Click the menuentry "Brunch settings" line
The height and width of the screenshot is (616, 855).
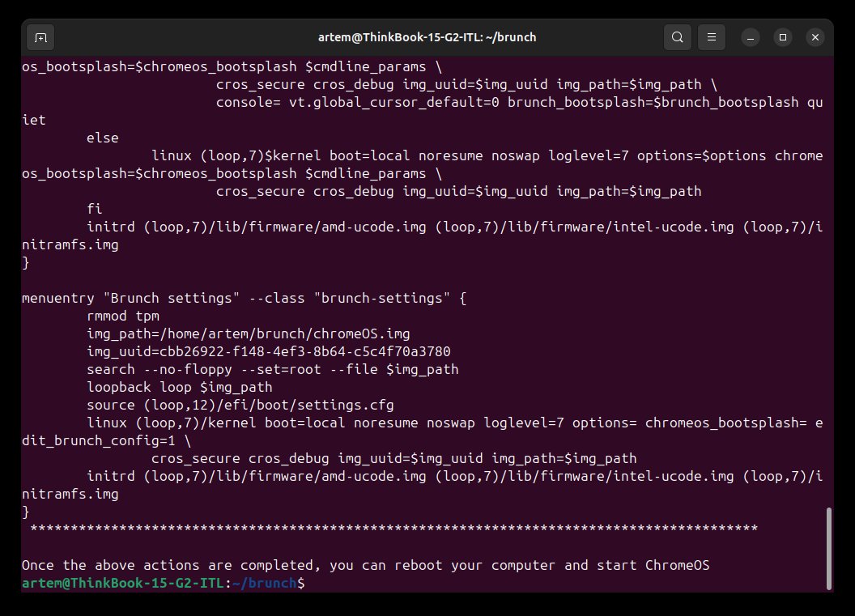coord(243,298)
